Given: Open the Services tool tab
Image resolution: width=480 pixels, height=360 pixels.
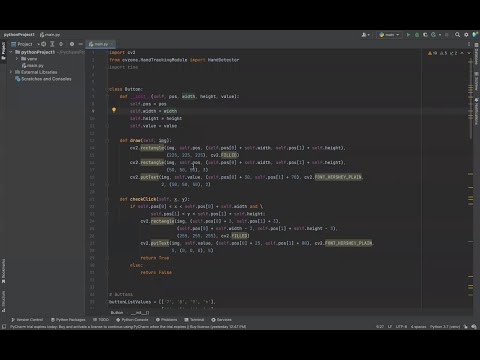Looking at the screenshot, I should pyautogui.click(x=221, y=320).
